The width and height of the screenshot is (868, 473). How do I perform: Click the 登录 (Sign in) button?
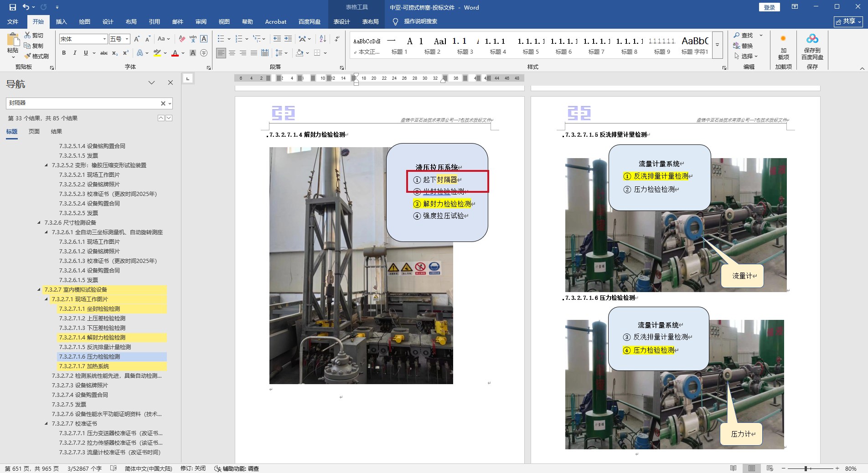(769, 7)
